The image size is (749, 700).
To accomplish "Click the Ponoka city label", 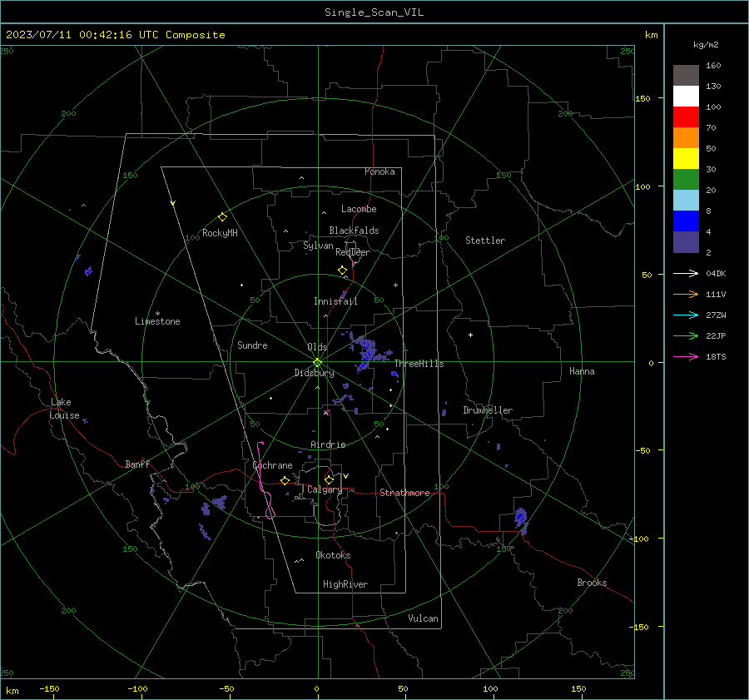I will click(379, 171).
